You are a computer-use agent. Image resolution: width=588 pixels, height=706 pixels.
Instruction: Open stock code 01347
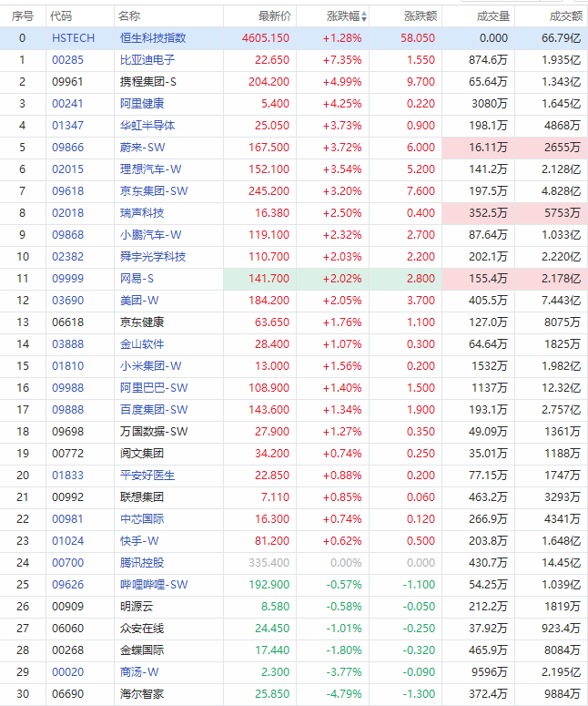(68, 126)
